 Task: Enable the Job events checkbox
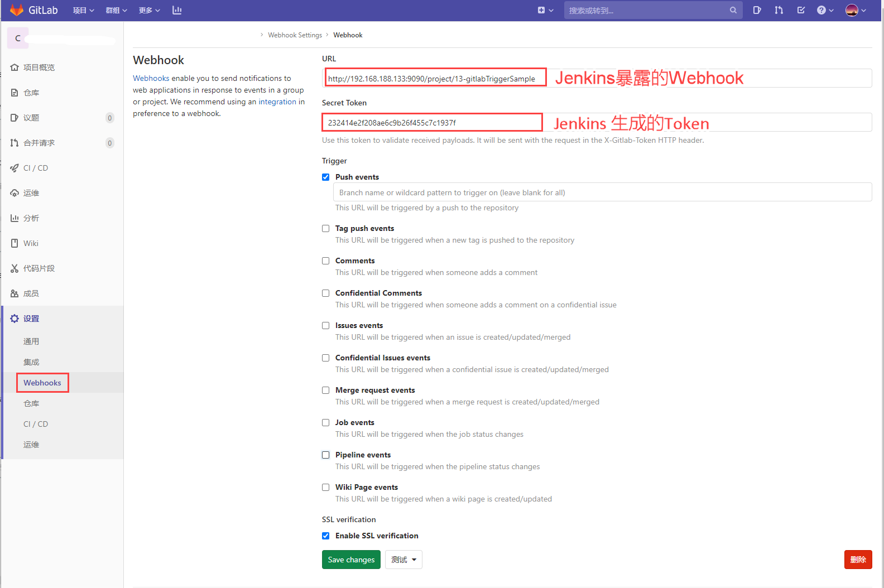click(326, 422)
